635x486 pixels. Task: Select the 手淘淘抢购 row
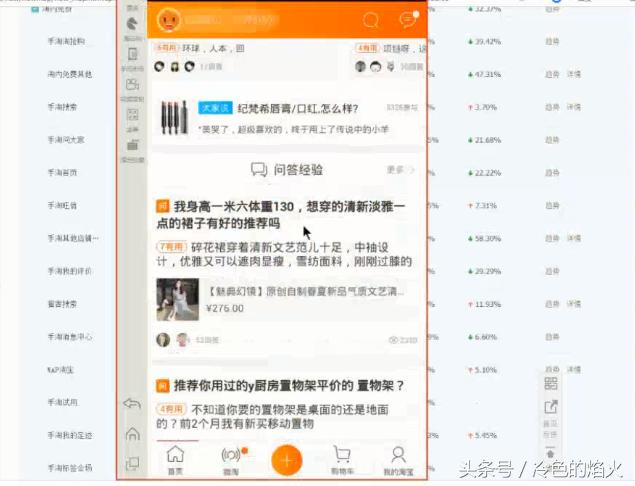point(66,41)
